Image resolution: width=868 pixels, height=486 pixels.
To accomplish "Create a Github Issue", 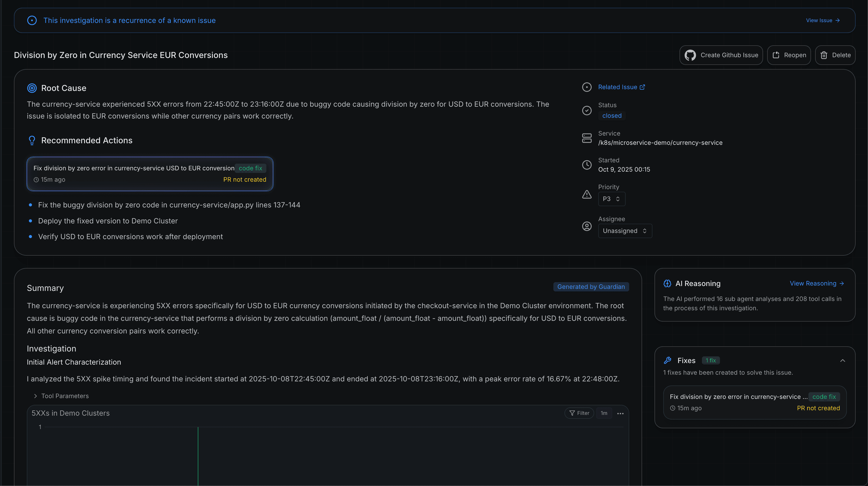I will pos(721,55).
